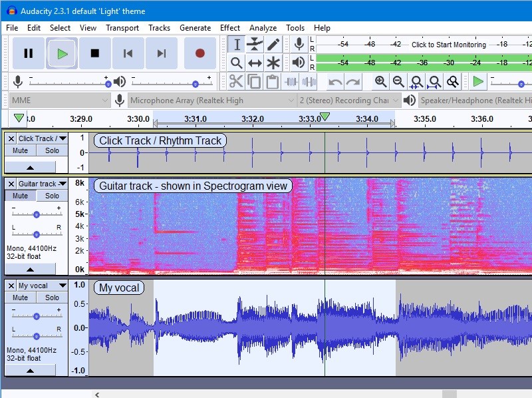Open the Transport menu
Image resolution: width=532 pixels, height=398 pixels.
click(x=122, y=28)
